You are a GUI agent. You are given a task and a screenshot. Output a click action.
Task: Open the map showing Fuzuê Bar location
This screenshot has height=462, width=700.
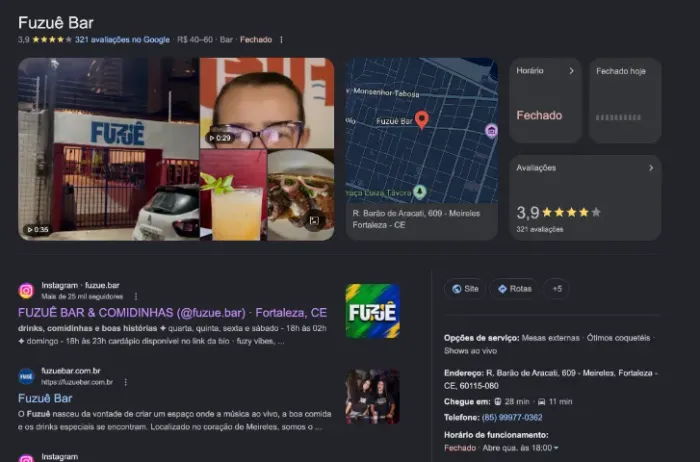[421, 131]
